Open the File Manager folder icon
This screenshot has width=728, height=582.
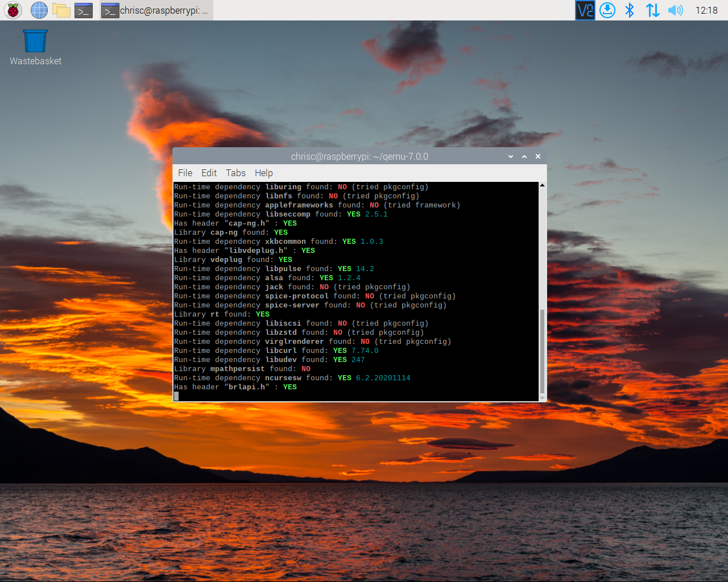click(x=61, y=10)
